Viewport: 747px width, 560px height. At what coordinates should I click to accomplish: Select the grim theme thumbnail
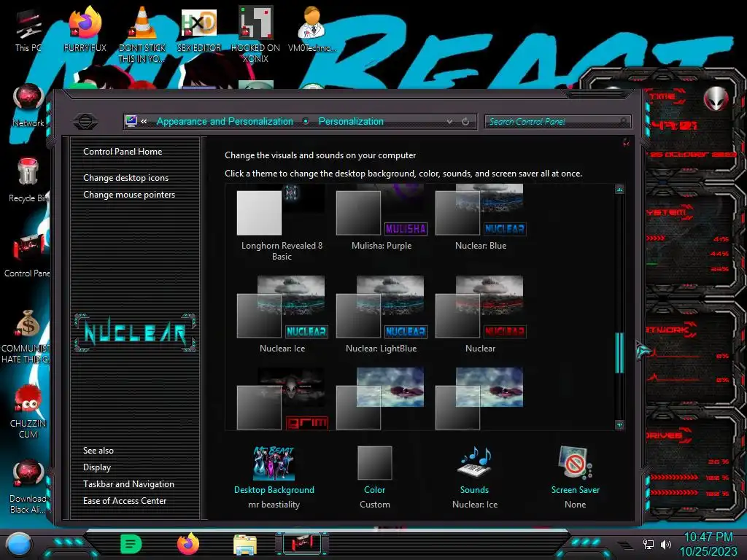tap(282, 399)
